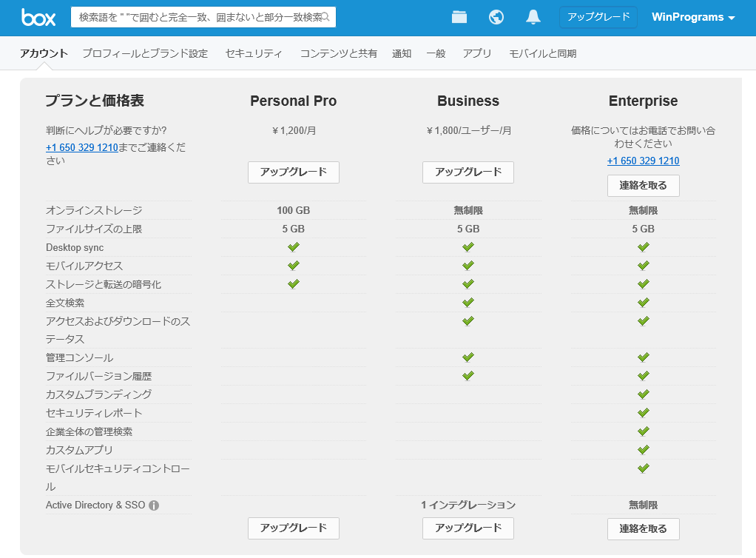The image size is (756, 558).
Task: Click the オンラインストレージ row label
Action: tap(94, 210)
